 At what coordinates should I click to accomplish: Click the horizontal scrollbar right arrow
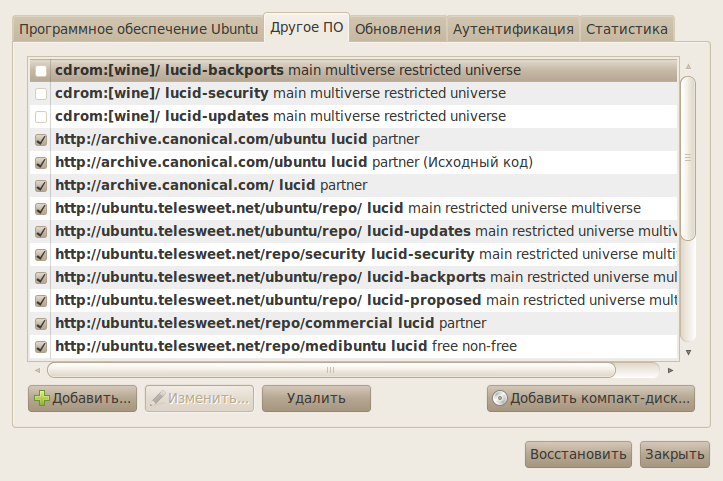click(673, 369)
